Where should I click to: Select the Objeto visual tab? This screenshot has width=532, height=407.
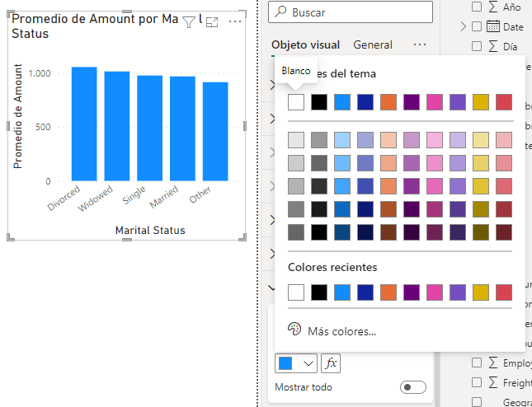pos(305,45)
